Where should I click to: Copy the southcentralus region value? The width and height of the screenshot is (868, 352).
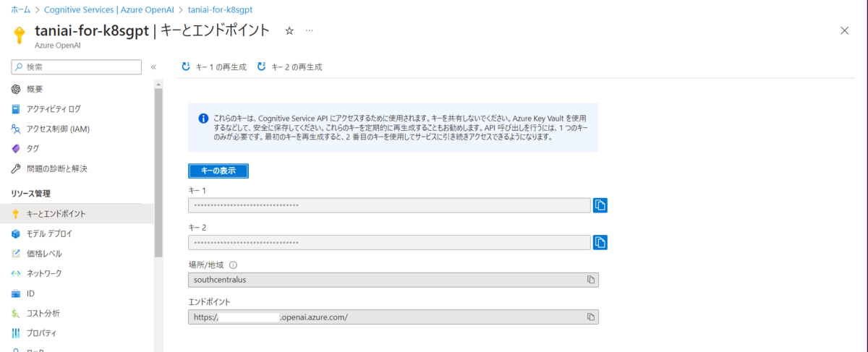click(x=591, y=280)
